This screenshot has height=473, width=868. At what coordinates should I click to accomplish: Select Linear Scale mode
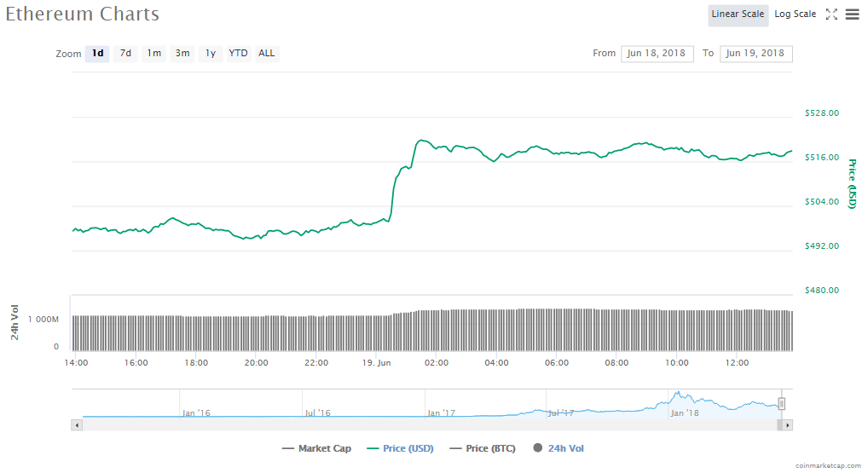738,14
